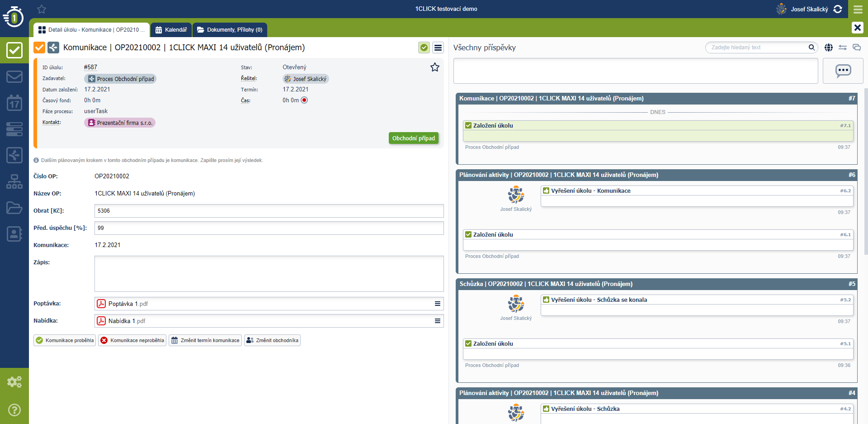Open the help question mark icon
868x424 pixels.
point(14,410)
